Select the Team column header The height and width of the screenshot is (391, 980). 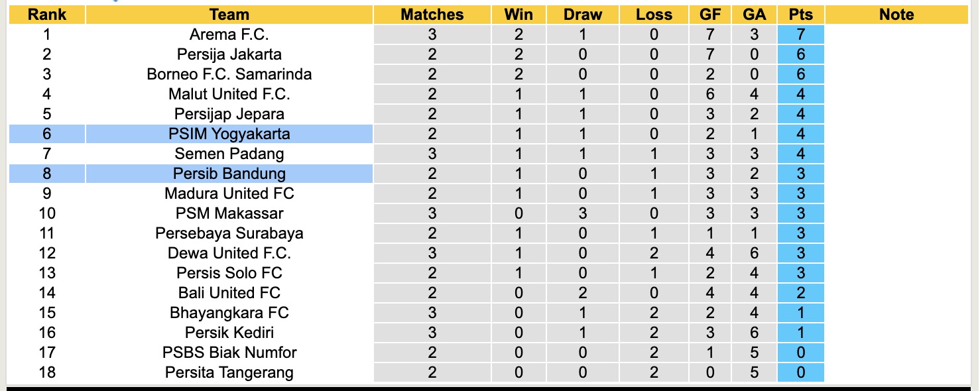tap(229, 15)
